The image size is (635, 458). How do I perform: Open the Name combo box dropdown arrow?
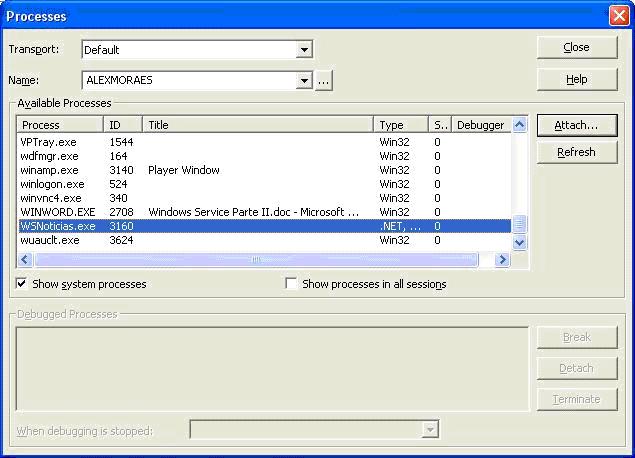304,80
